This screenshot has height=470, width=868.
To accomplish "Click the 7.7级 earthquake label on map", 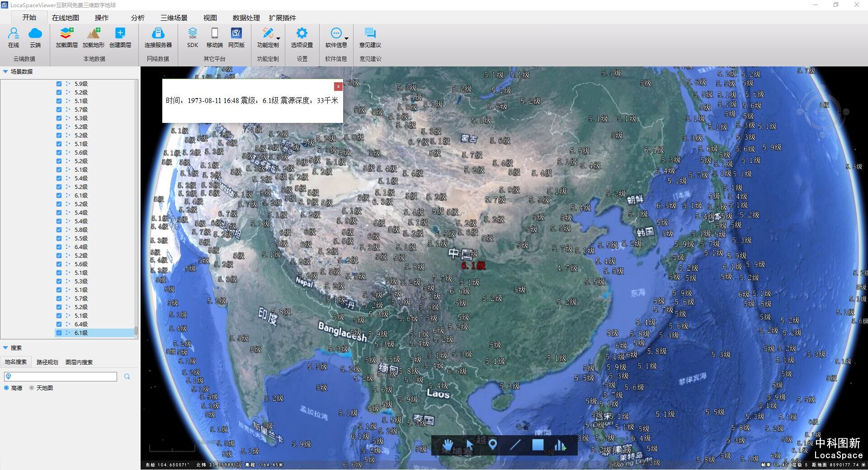I will tap(442, 278).
